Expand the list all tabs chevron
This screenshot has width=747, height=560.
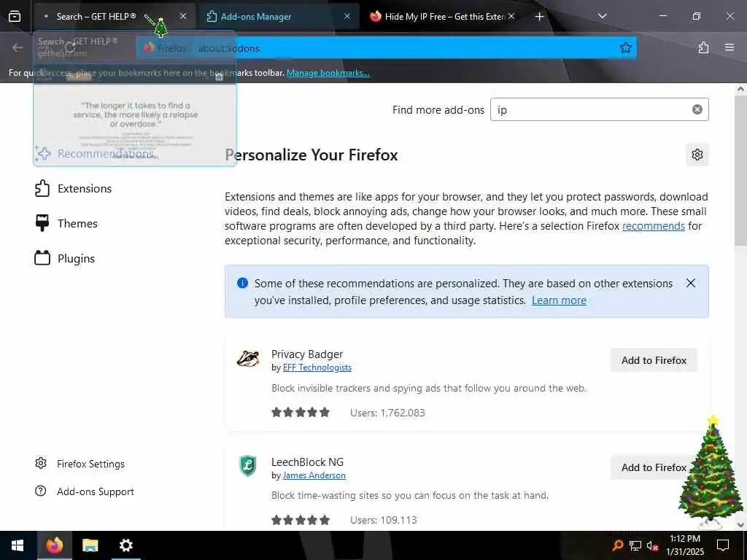(602, 16)
